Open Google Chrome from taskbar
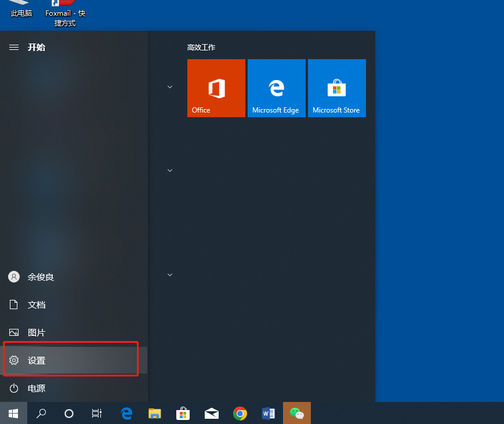Viewport: 504px width, 424px height. point(240,413)
